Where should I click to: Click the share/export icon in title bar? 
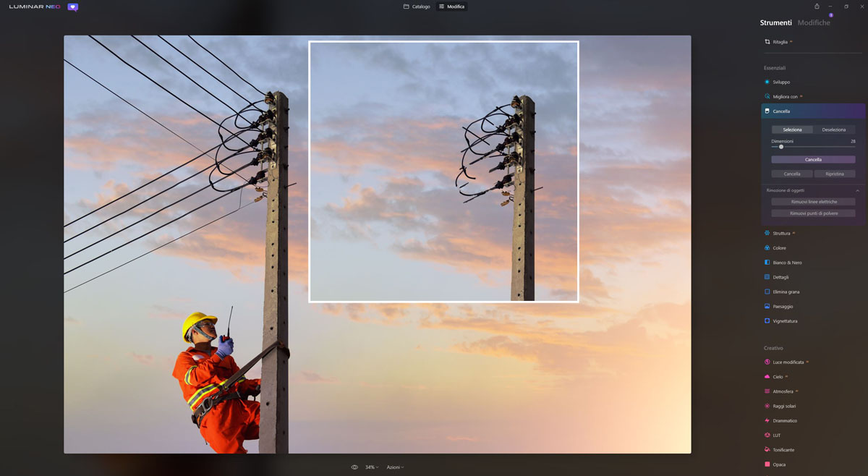coord(817,7)
